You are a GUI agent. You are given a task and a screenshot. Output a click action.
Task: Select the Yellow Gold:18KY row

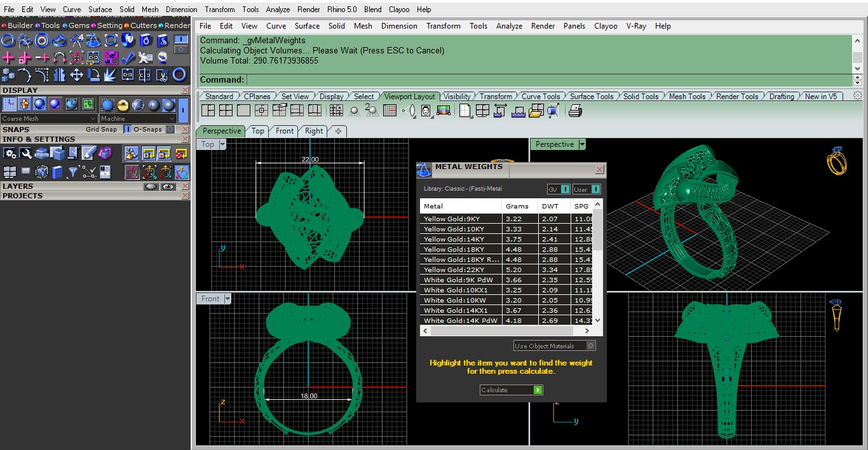tap(506, 249)
